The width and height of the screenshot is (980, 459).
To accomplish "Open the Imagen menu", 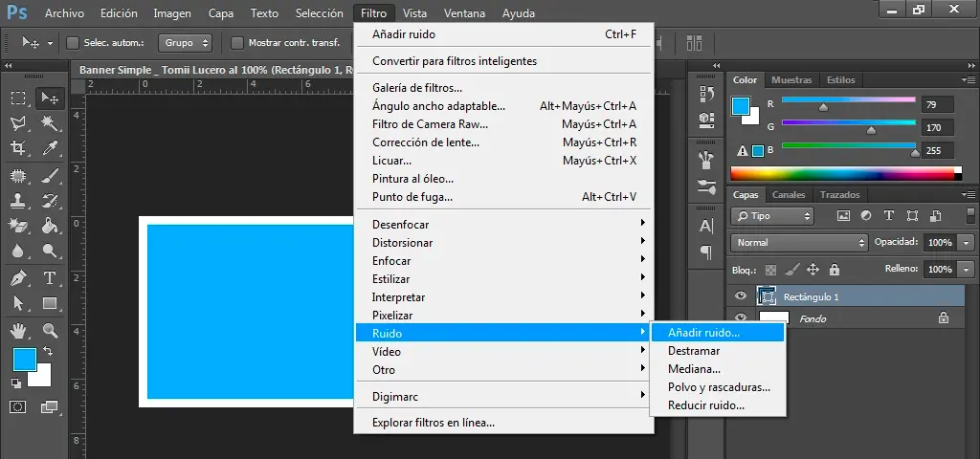I will tap(172, 13).
